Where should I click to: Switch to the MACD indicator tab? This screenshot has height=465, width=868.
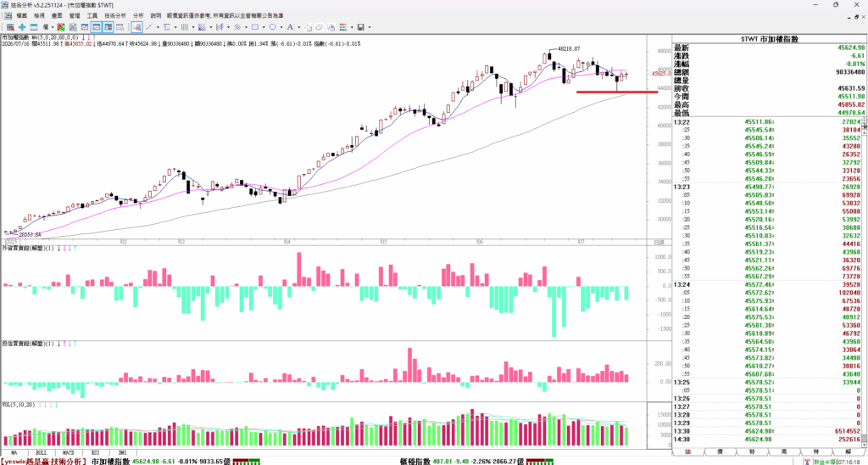coord(68,453)
